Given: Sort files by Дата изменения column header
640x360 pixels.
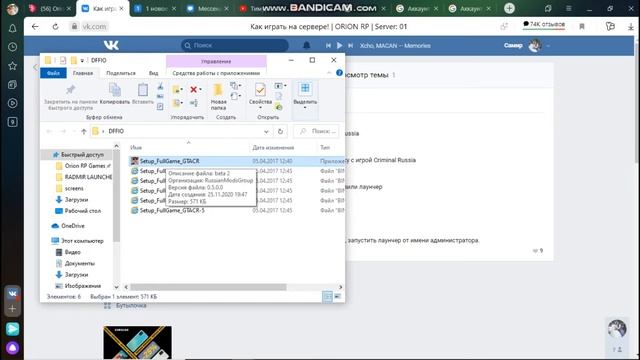Looking at the screenshot, I should (273, 148).
